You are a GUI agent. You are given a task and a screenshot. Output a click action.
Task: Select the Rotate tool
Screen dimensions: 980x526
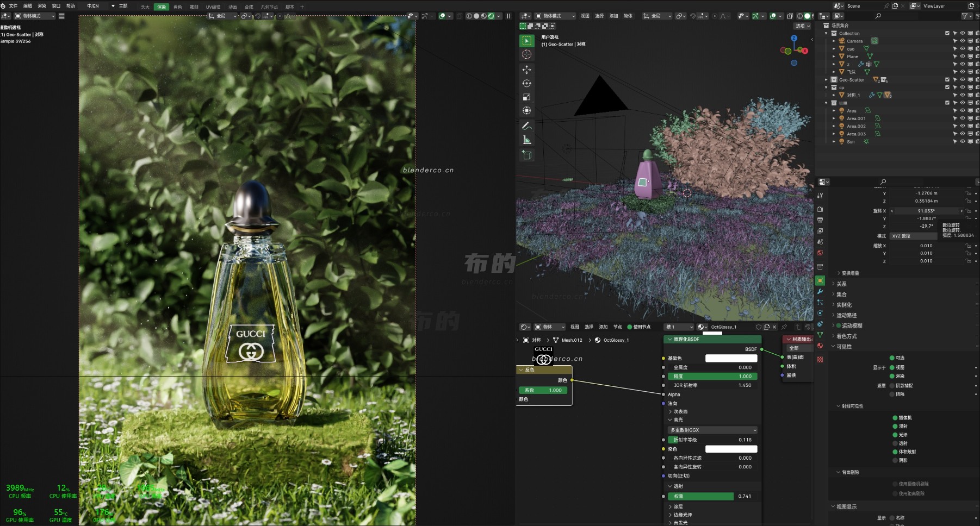(526, 83)
